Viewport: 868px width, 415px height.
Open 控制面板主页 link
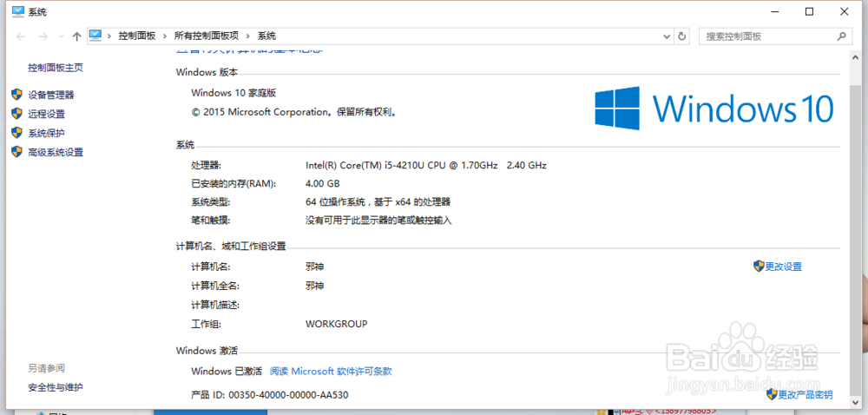pyautogui.click(x=56, y=68)
